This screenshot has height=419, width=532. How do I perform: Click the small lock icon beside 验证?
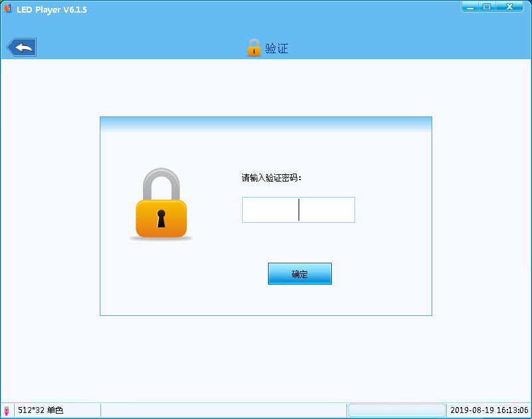coord(254,47)
